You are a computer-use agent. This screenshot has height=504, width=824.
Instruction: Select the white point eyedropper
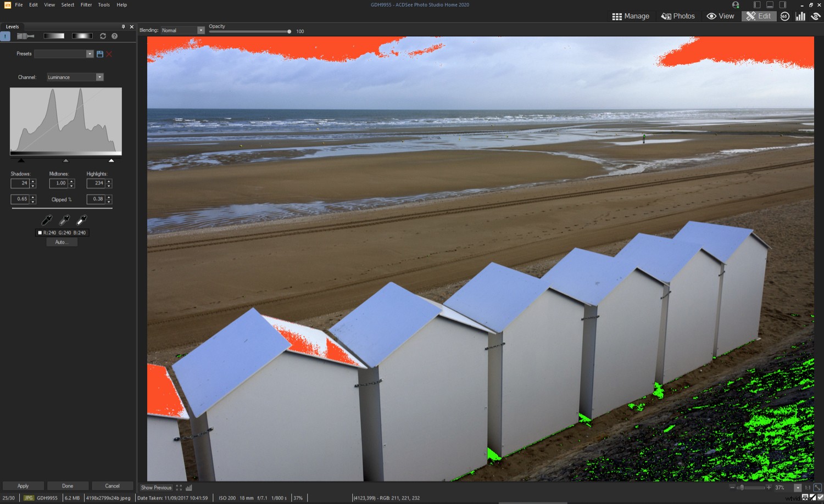[81, 220]
